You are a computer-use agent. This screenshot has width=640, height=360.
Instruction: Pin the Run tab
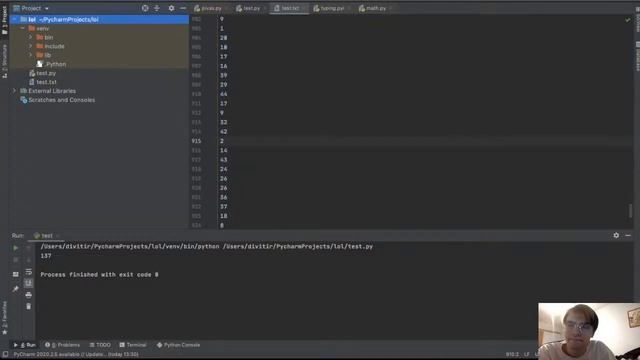coord(16,289)
